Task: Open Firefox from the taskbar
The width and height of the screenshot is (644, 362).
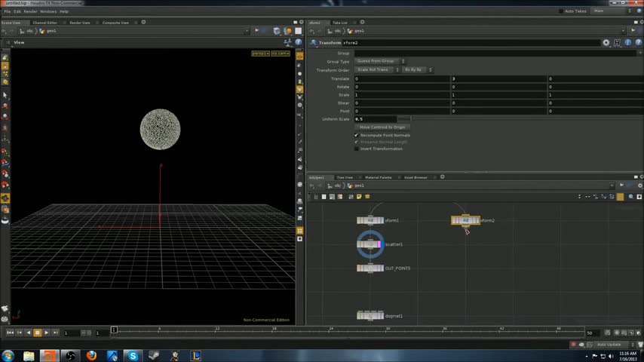Action: click(x=91, y=355)
